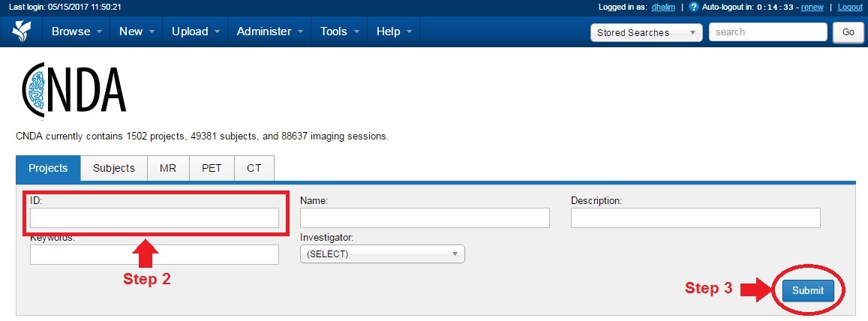This screenshot has height=321, width=868.
Task: Expand the Upload dropdown menu
Action: (x=195, y=31)
